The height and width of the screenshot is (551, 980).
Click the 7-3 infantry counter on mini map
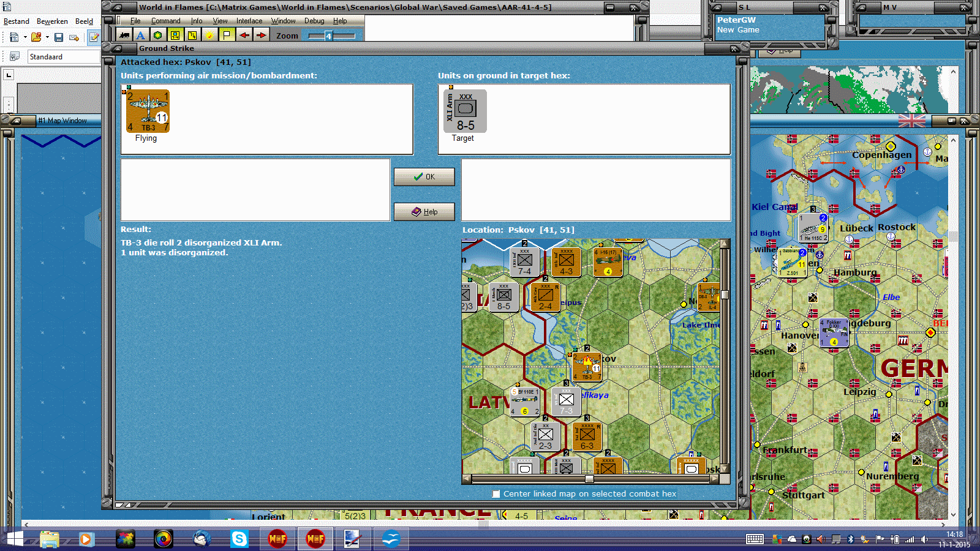(x=567, y=402)
